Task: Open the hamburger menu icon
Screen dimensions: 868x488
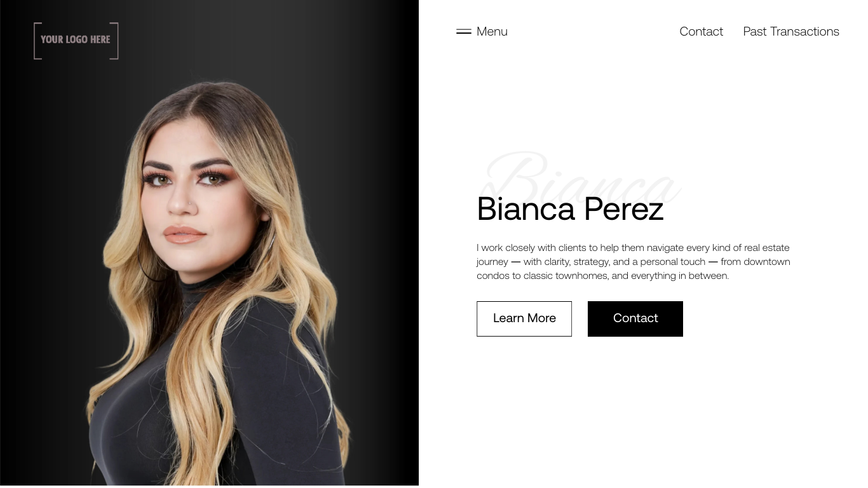Action: point(464,32)
